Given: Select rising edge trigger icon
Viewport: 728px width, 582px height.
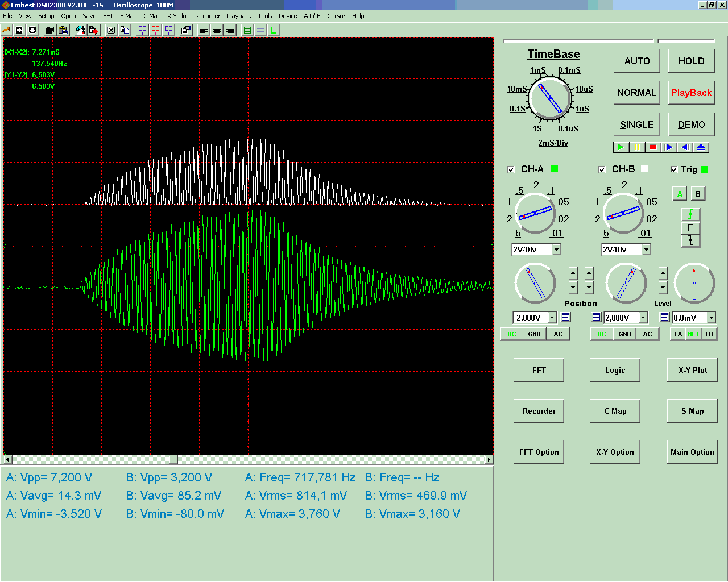Looking at the screenshot, I should (x=690, y=214).
